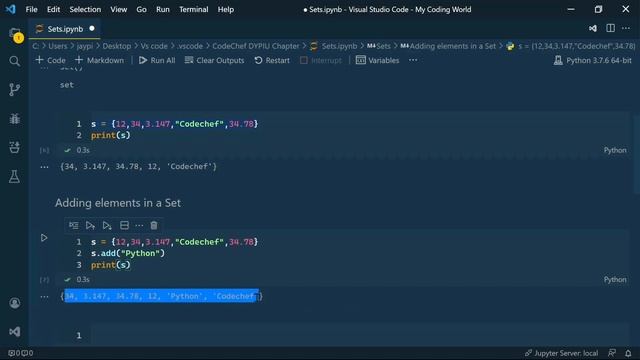Add a new Markdown cell

tap(99, 60)
